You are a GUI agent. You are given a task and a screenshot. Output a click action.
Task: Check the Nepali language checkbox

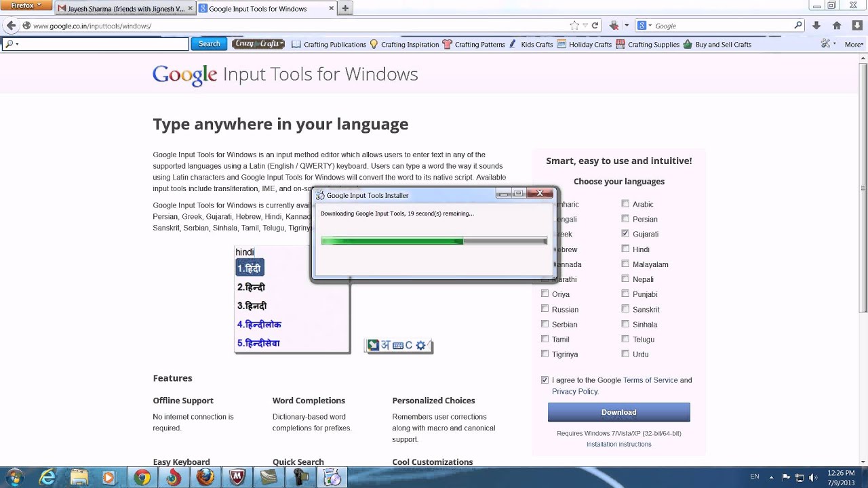pos(625,279)
